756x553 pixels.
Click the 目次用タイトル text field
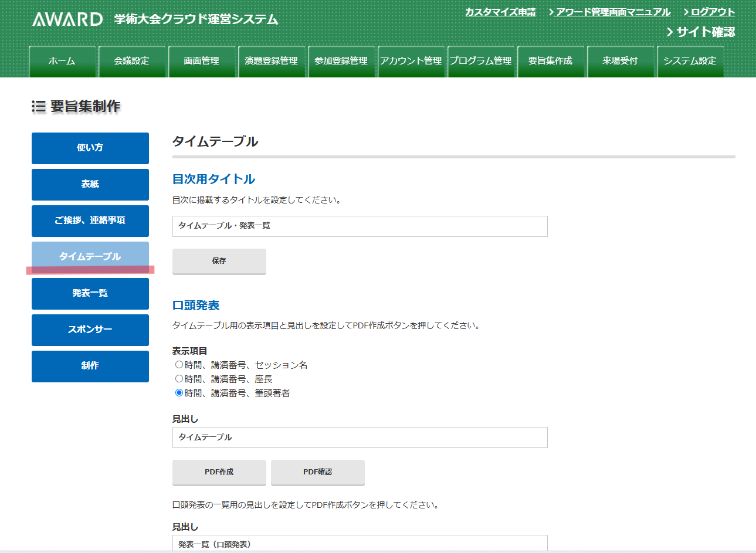click(360, 226)
